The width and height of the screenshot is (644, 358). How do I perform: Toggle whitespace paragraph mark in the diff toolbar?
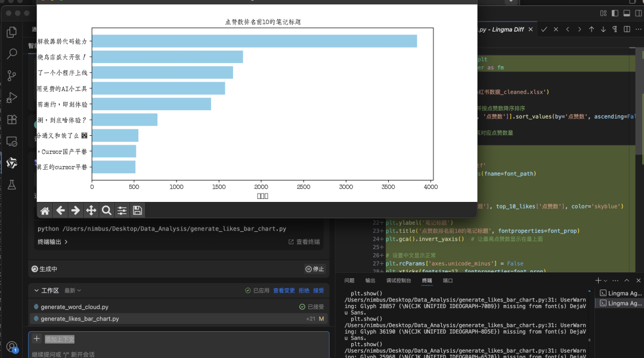[x=615, y=29]
